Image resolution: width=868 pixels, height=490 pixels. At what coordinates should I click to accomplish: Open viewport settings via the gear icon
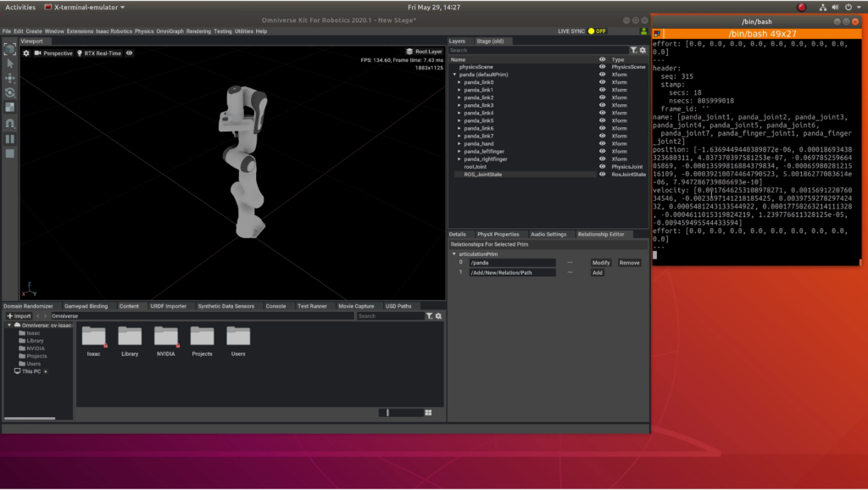25,53
